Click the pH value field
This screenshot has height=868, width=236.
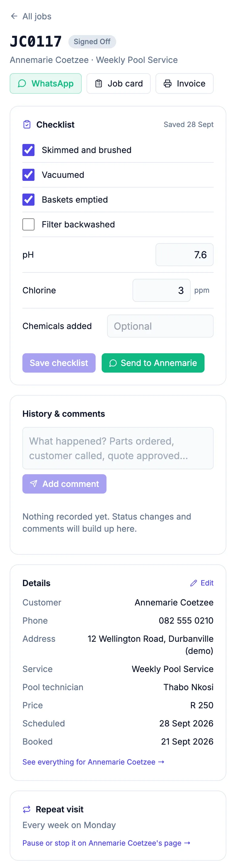tap(185, 255)
